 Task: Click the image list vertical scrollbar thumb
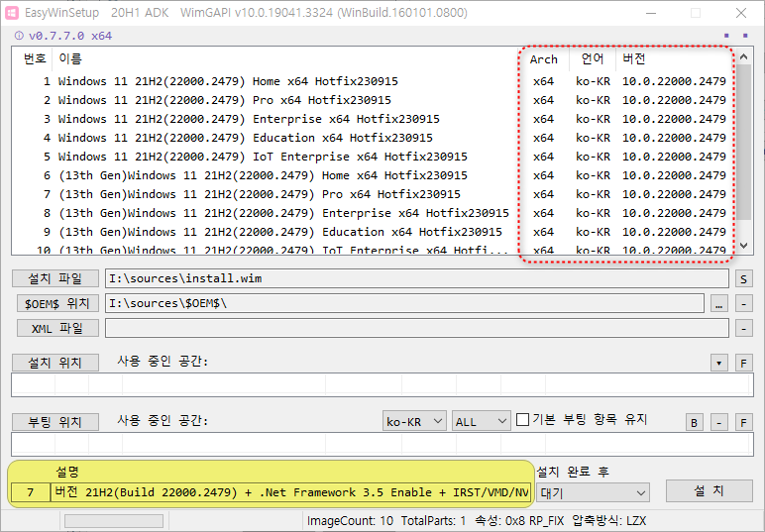pyautogui.click(x=743, y=143)
